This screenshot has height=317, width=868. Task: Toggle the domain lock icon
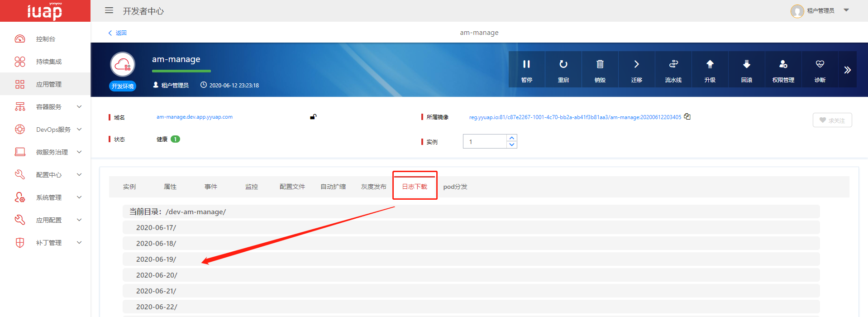coord(313,117)
